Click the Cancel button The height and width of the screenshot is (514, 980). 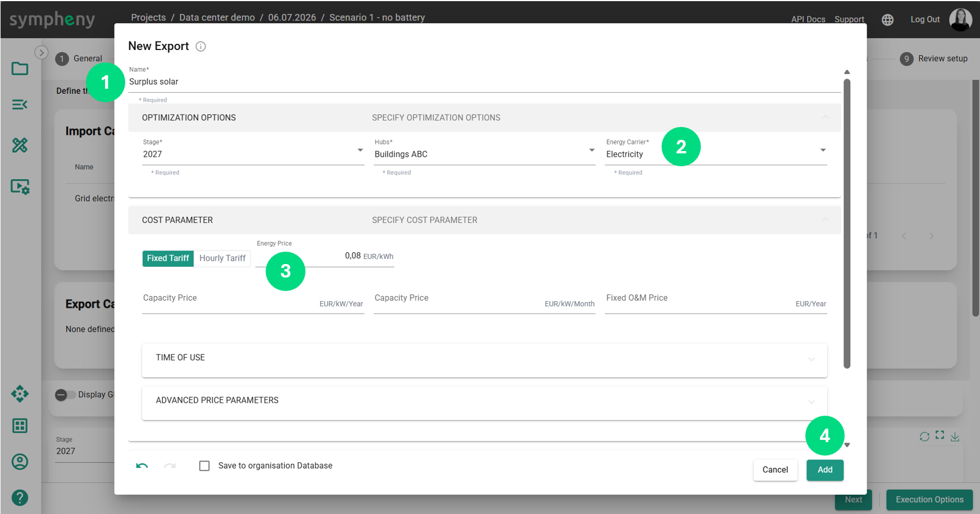click(x=775, y=470)
